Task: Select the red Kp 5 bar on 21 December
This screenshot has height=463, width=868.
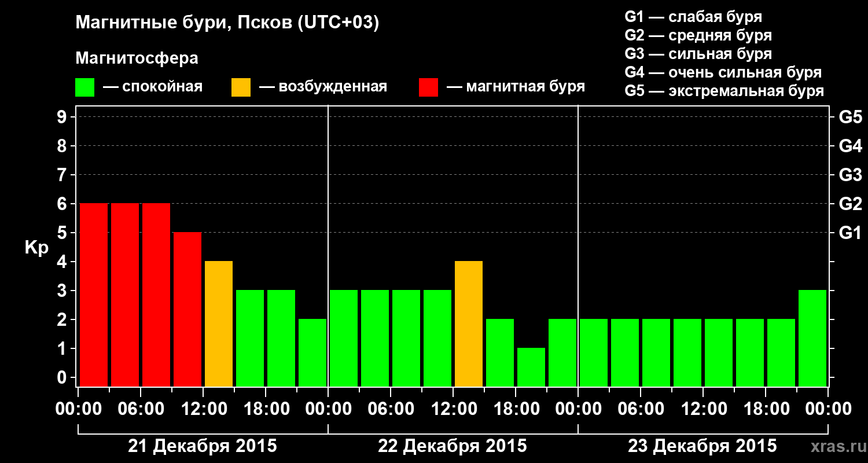Action: [187, 310]
